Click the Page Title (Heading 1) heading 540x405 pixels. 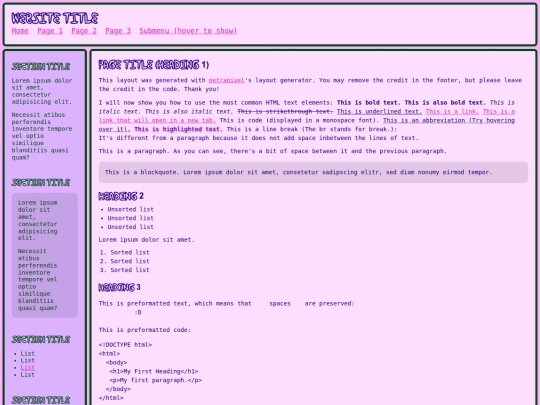[154, 64]
